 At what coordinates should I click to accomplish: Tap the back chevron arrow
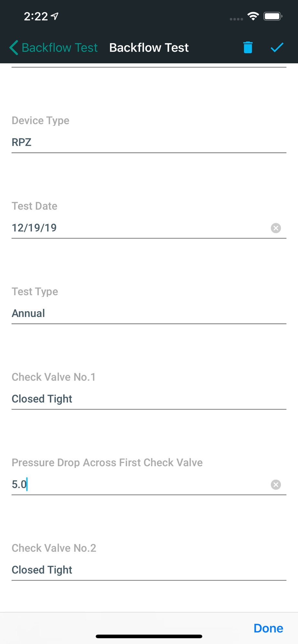(14, 48)
